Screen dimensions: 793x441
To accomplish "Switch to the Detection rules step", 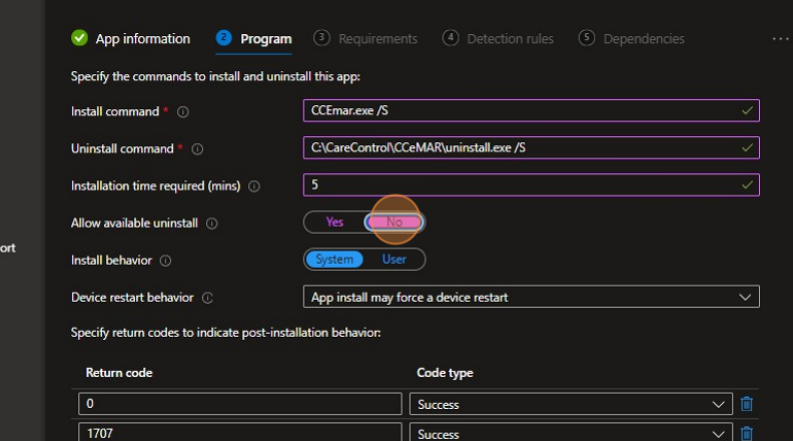I will click(510, 39).
